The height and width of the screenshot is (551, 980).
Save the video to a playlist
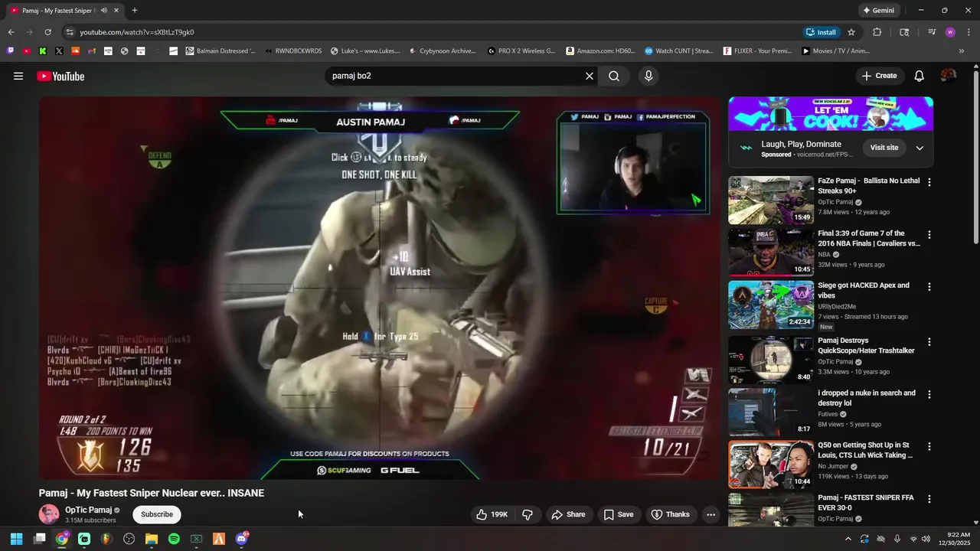pos(619,514)
